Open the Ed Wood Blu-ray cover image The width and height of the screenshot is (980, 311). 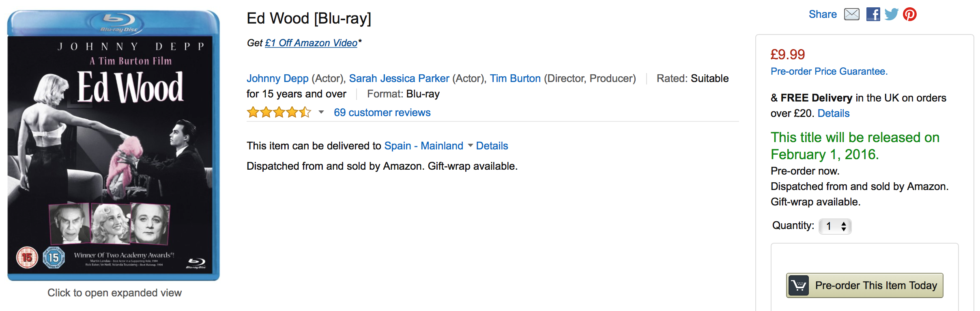click(x=114, y=145)
